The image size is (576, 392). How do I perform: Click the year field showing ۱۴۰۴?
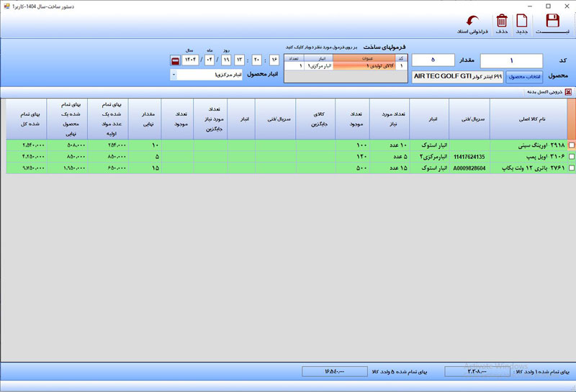click(190, 60)
